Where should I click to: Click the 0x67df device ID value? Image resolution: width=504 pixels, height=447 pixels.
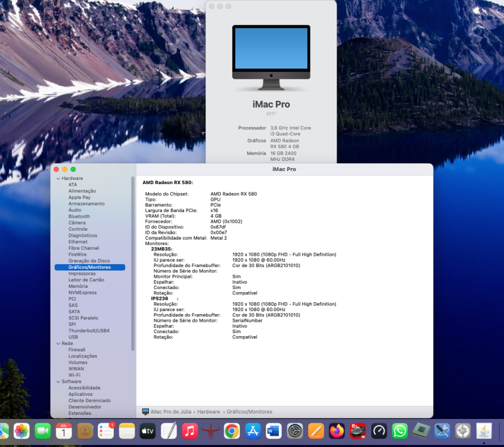pyautogui.click(x=218, y=227)
